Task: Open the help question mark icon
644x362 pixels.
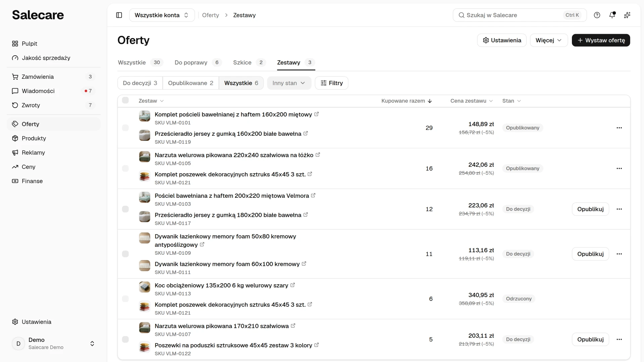Action: [597, 15]
